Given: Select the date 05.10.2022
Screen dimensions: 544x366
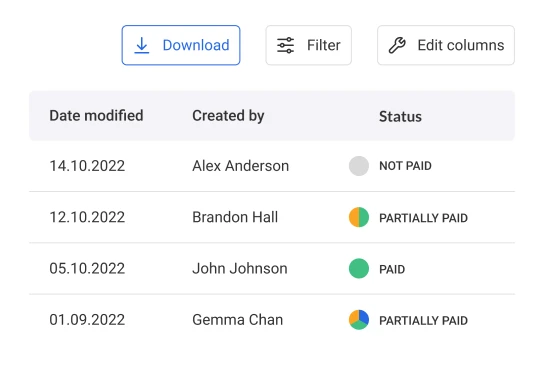Looking at the screenshot, I should [x=87, y=269].
